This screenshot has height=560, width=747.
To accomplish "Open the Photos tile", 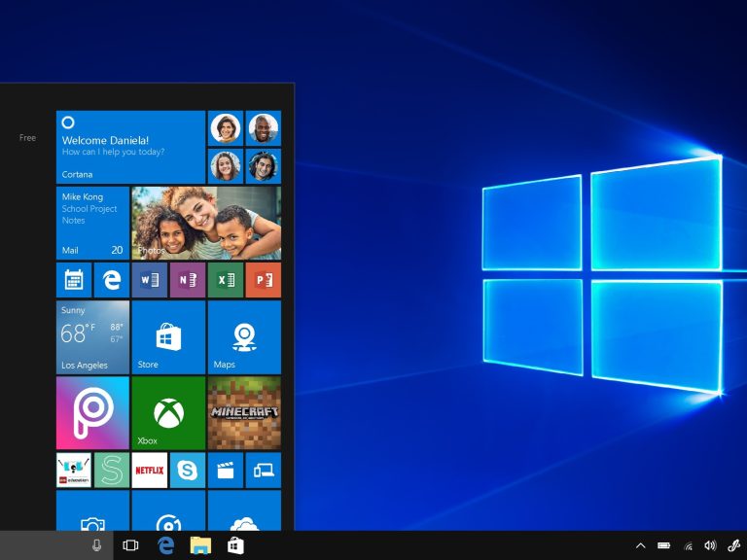I will 206,223.
